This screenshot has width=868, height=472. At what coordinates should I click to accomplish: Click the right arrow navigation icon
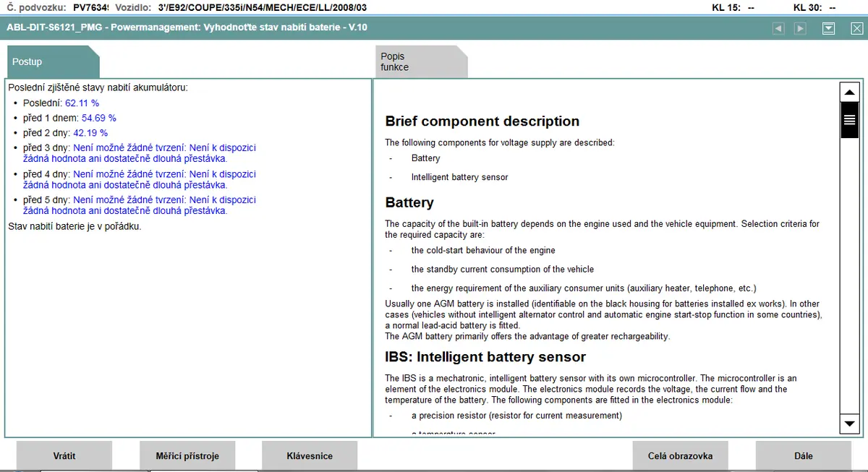coord(800,28)
